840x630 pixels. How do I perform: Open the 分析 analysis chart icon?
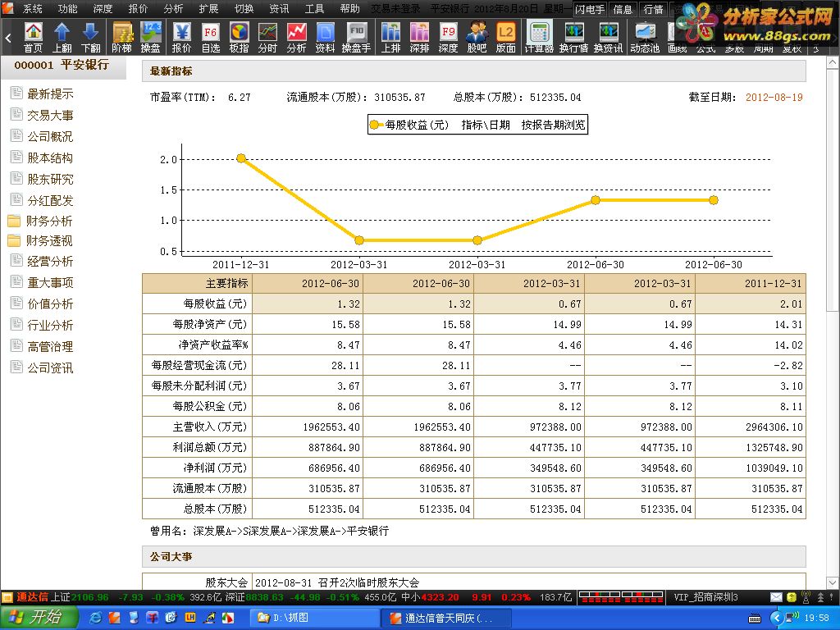296,37
